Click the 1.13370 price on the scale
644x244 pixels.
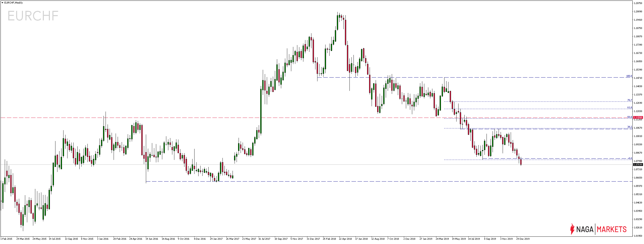(638, 95)
